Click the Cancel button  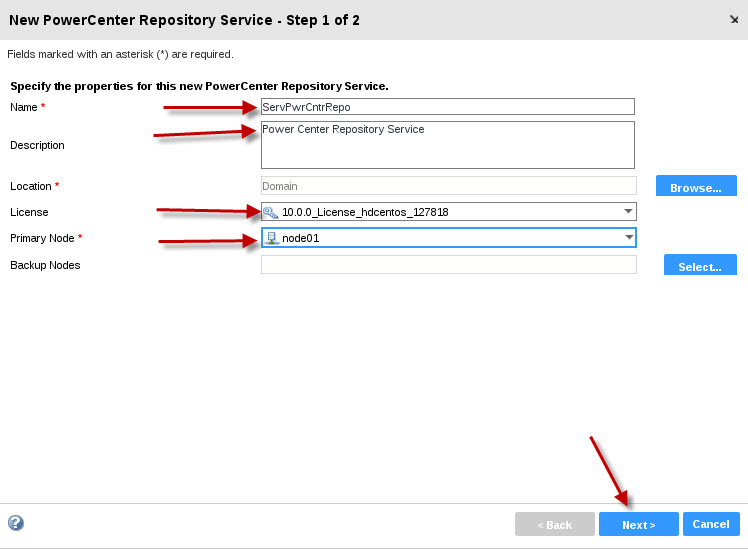711,524
